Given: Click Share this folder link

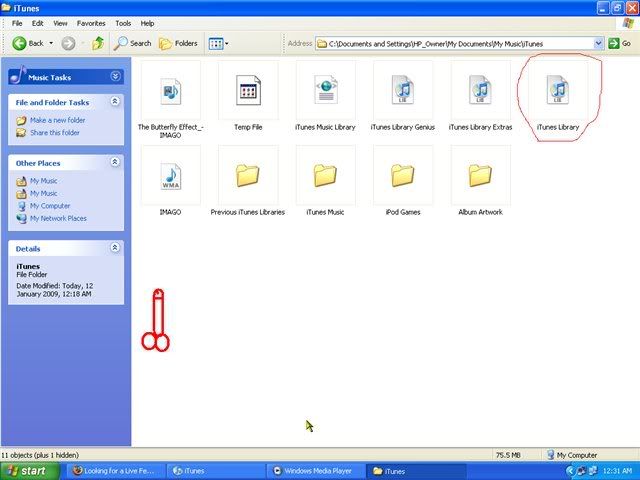Looking at the screenshot, I should pyautogui.click(x=55, y=133).
